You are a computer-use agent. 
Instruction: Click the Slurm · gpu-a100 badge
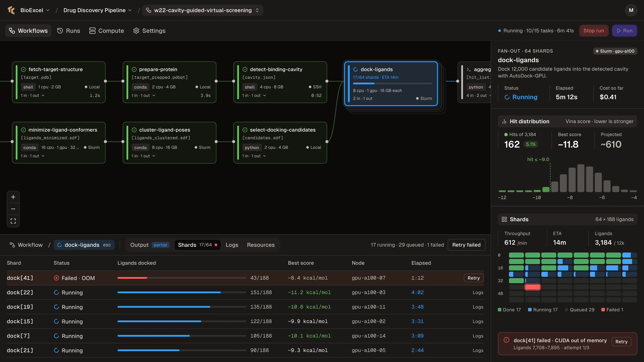pos(615,51)
